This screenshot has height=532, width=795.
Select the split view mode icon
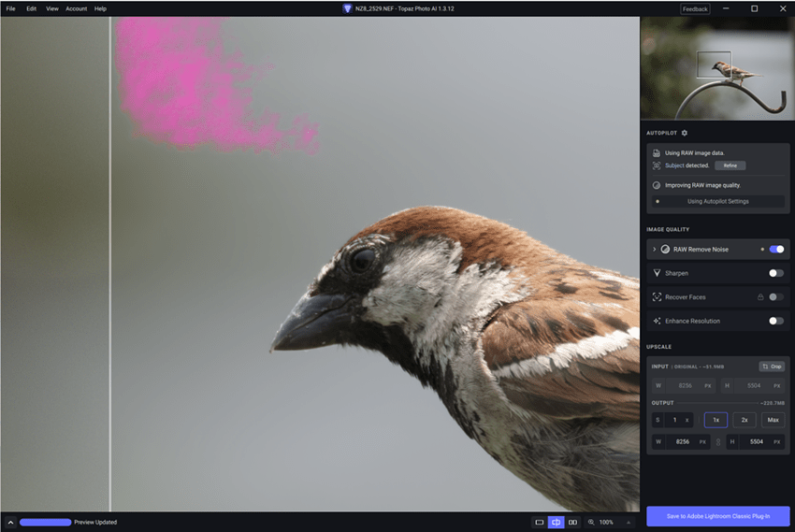pos(556,522)
